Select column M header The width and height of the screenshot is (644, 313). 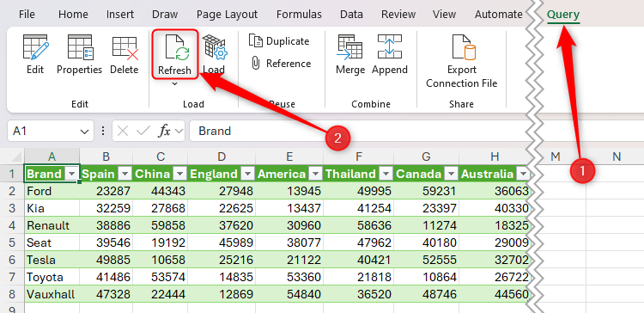coord(556,156)
